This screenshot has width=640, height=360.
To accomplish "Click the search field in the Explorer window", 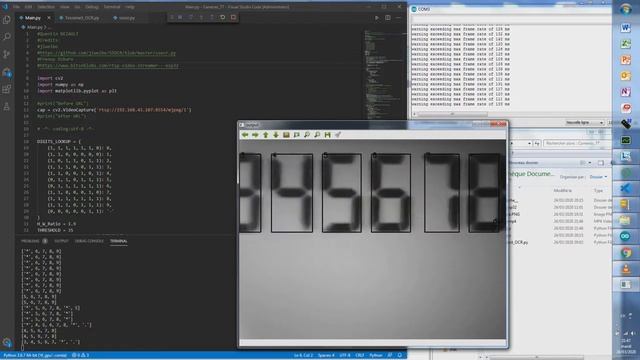I will point(578,143).
